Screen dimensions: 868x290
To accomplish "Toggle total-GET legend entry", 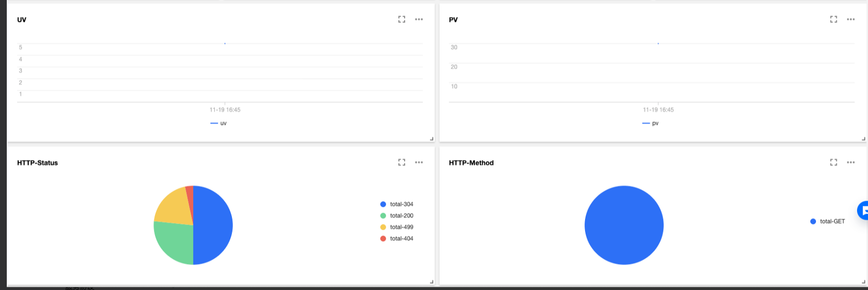I will [x=827, y=221].
